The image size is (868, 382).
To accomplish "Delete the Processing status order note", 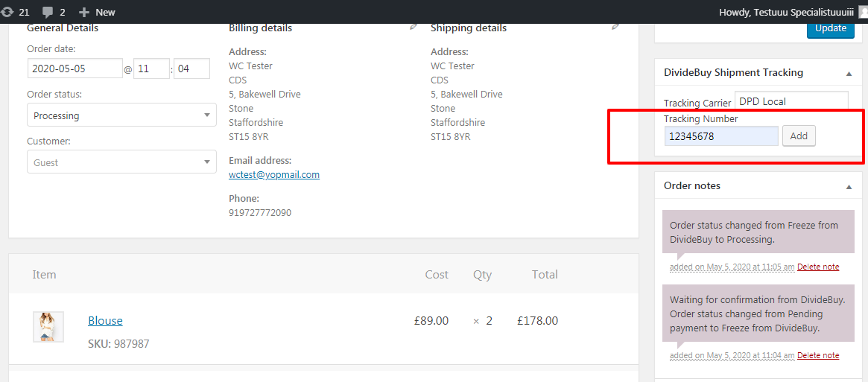I will pos(818,267).
